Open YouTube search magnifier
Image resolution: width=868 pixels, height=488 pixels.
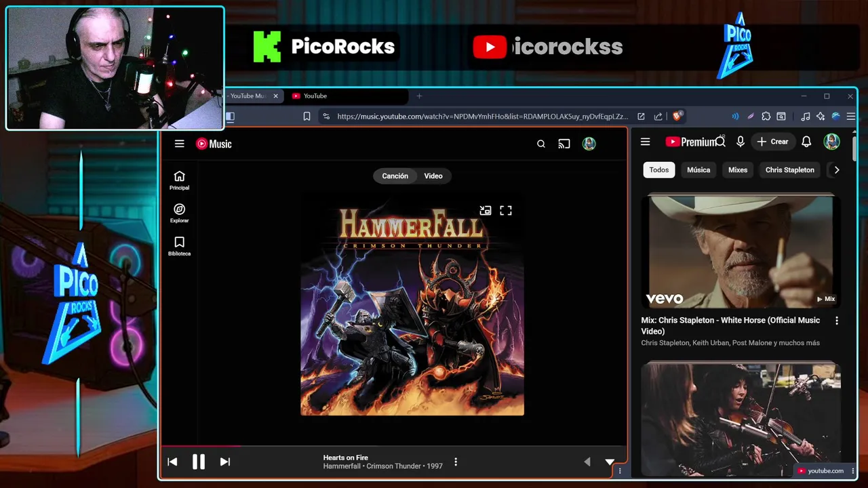point(720,142)
